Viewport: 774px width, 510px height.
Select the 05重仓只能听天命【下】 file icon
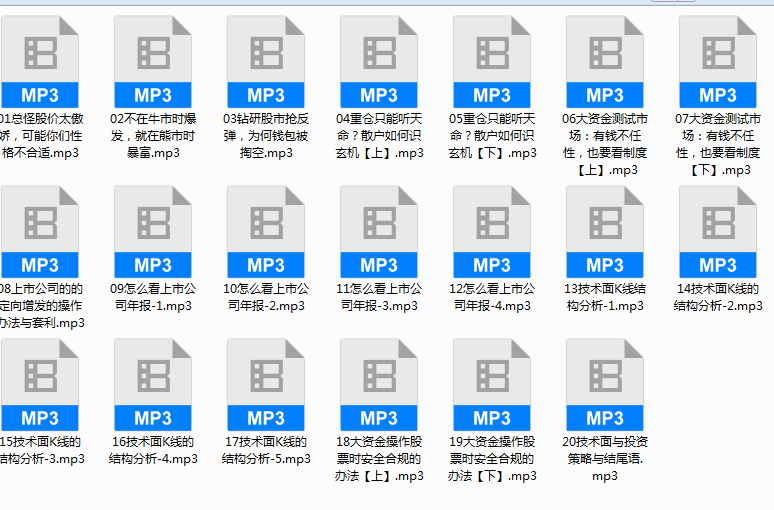click(492, 62)
